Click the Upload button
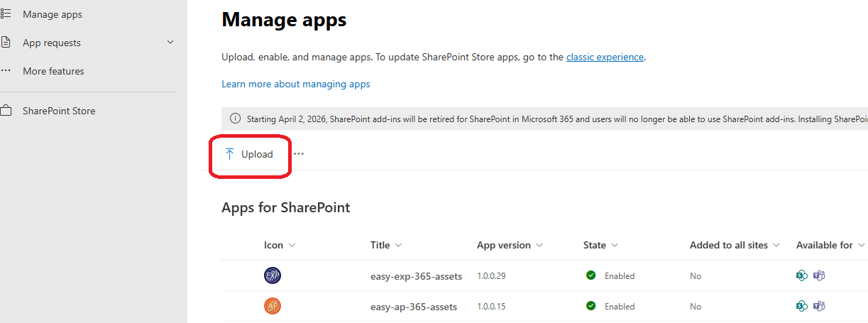868x323 pixels. tap(249, 154)
